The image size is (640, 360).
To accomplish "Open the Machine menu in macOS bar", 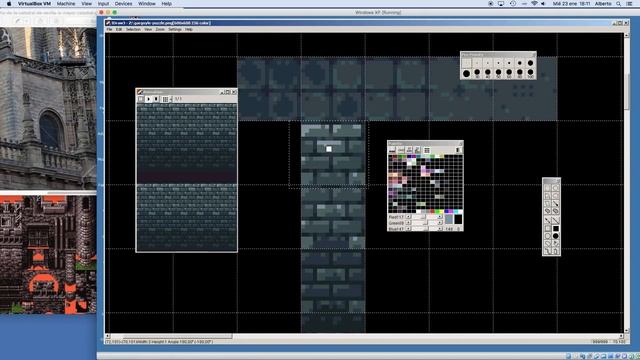I will coord(66,4).
